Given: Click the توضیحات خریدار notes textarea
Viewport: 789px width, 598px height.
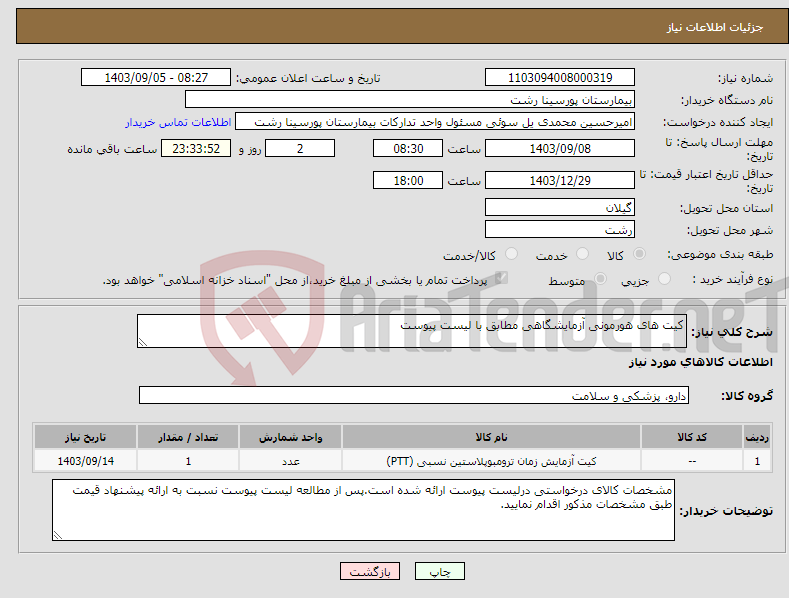Looking at the screenshot, I should 363,510.
